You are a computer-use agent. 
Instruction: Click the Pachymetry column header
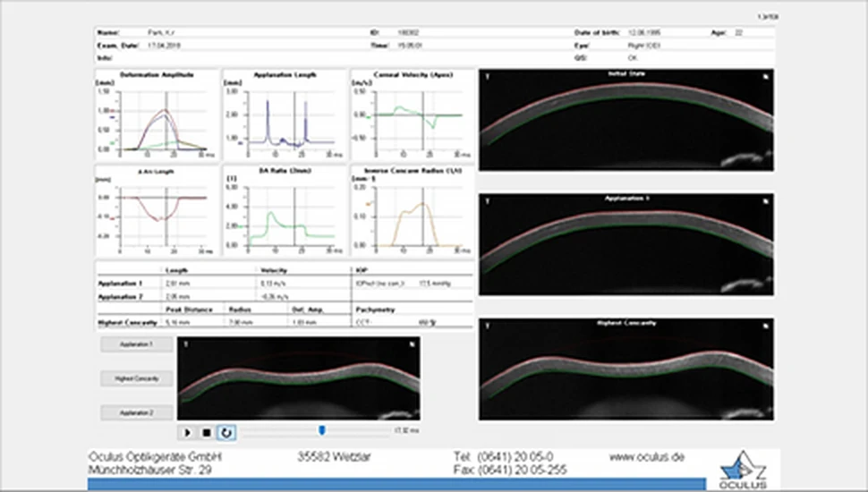375,310
